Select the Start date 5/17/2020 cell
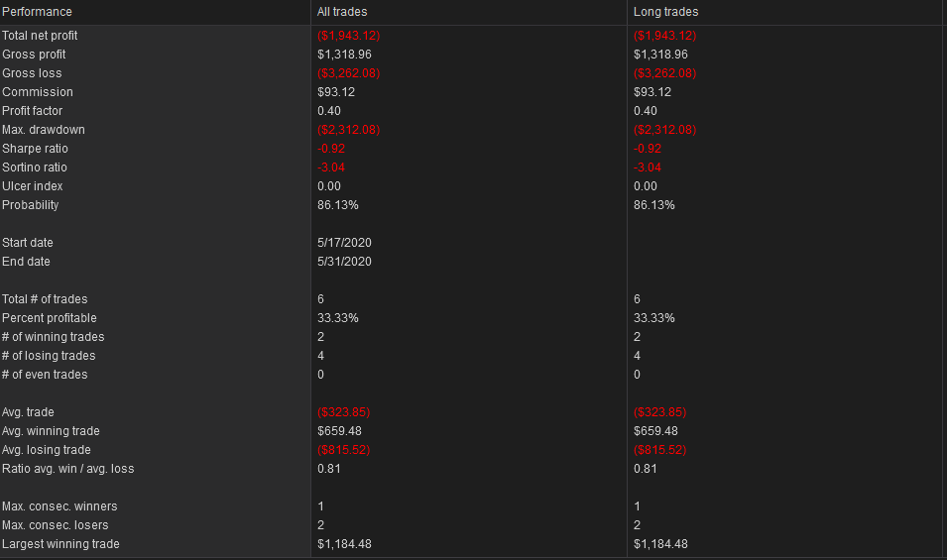 (x=344, y=243)
